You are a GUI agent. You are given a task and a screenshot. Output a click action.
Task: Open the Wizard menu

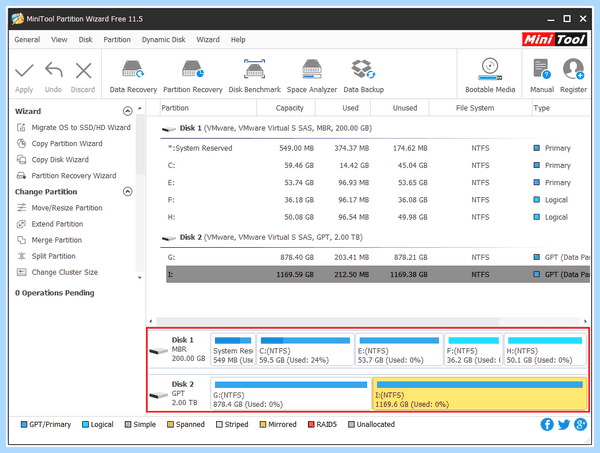coord(208,39)
